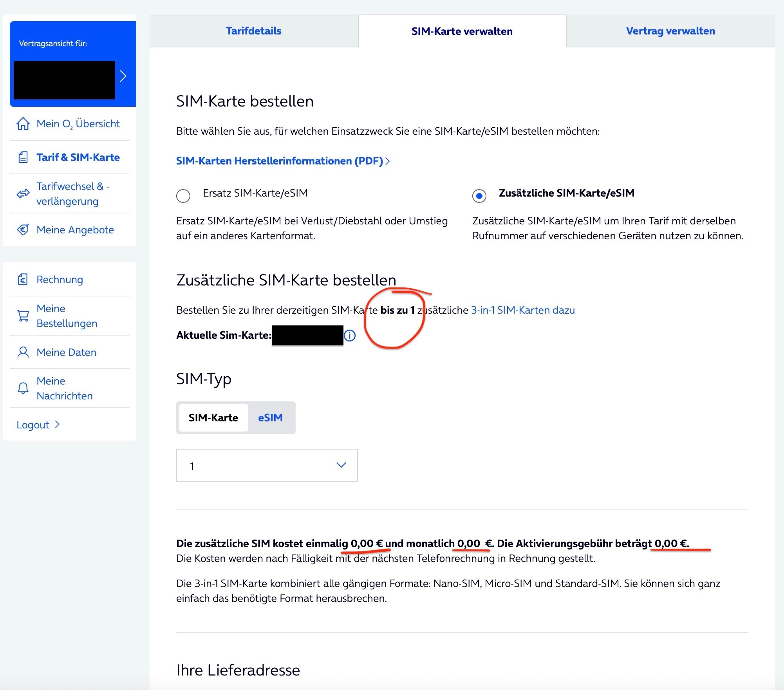Click the shopping cart icon for Meine Bestellungen
Screen dimensions: 784x690
tap(23, 316)
